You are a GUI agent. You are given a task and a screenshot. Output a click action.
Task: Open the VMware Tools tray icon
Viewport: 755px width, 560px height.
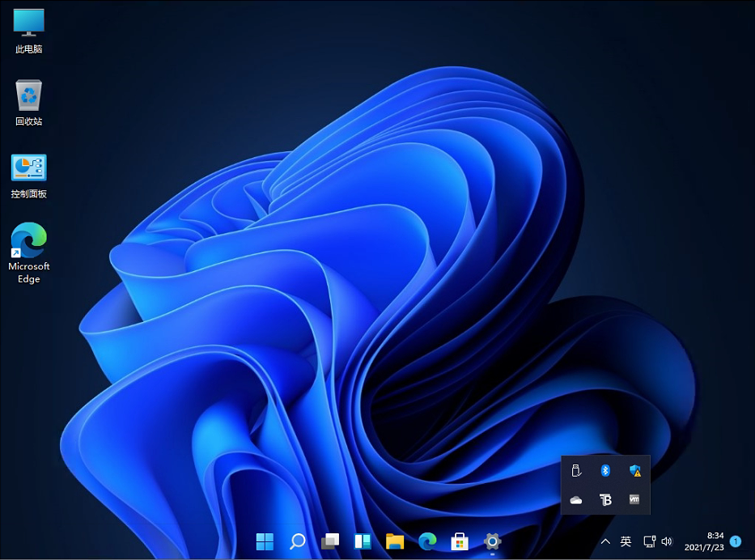coord(635,500)
